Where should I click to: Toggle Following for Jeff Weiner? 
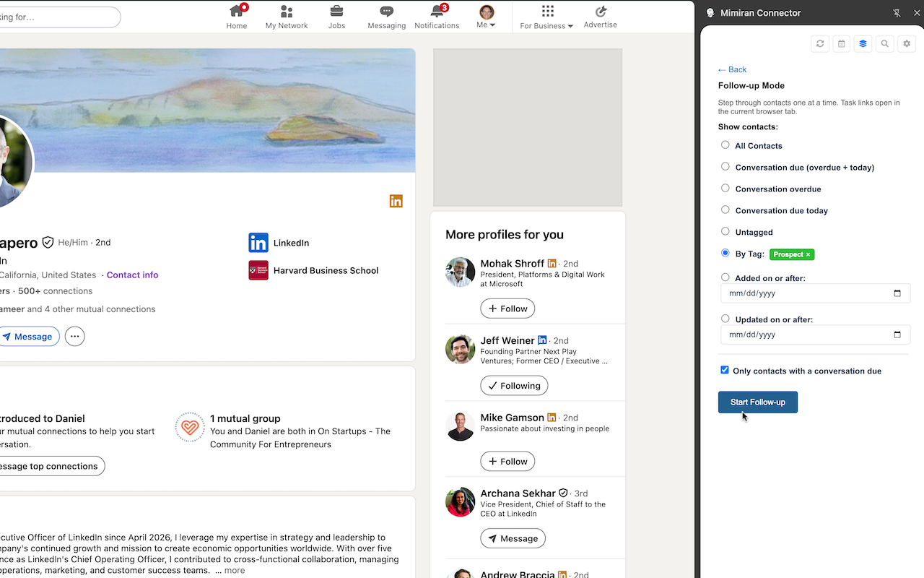(x=514, y=386)
